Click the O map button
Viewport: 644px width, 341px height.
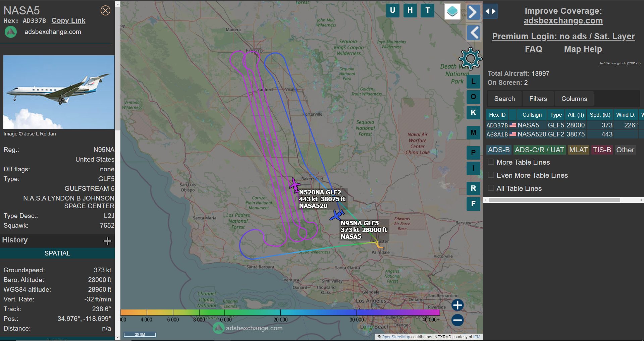tap(473, 97)
